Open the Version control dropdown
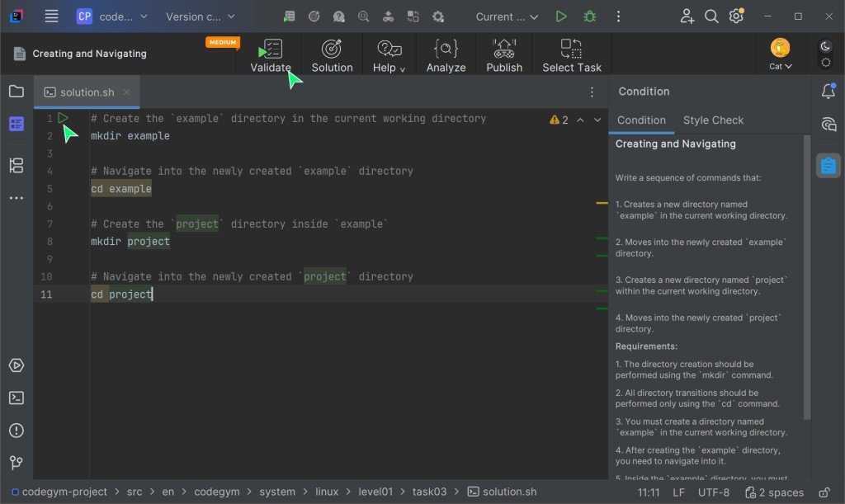This screenshot has height=504, width=845. [x=200, y=16]
